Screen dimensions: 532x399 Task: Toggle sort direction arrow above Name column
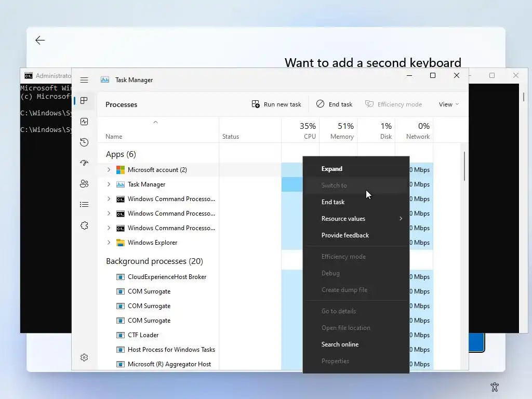click(155, 122)
